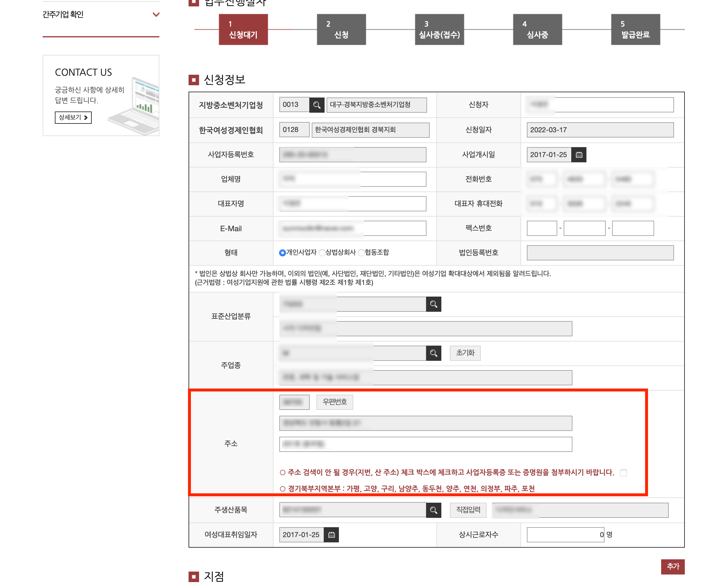This screenshot has width=728, height=585.
Task: Select the 상법상회사 radio button
Action: 322,253
